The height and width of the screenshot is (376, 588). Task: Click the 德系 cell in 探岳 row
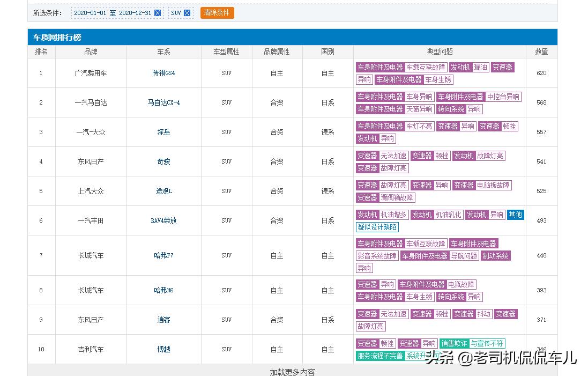[x=328, y=132]
